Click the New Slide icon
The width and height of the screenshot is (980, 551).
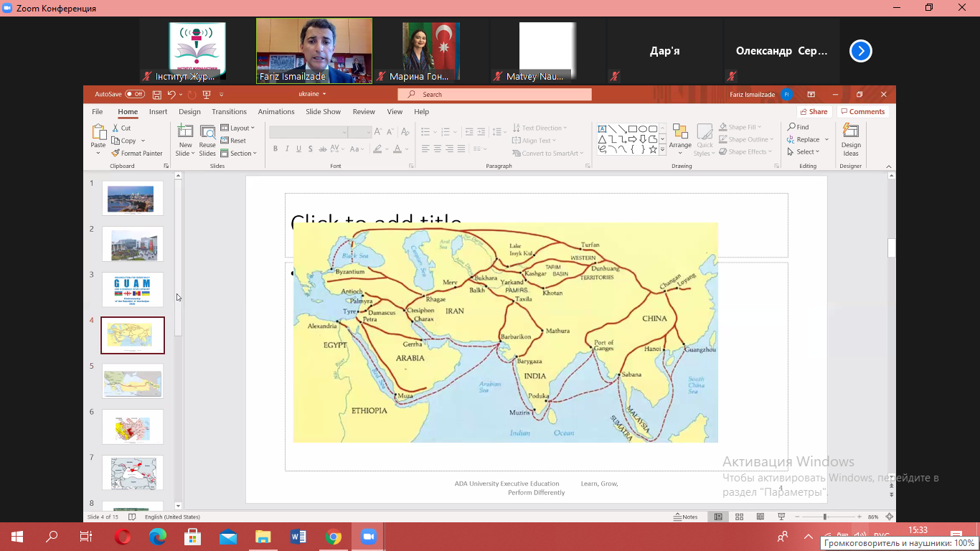click(x=185, y=133)
